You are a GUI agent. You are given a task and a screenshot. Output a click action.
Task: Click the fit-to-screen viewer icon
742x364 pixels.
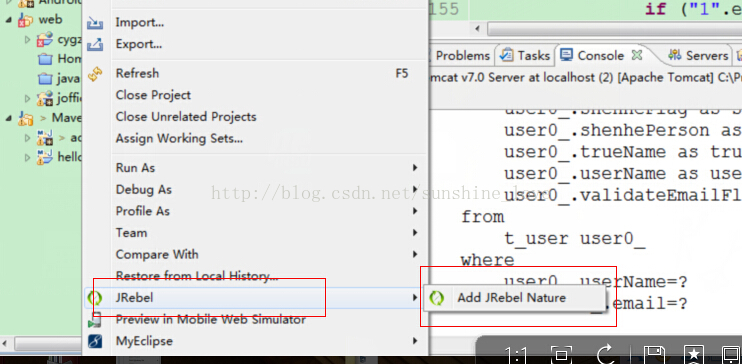click(x=561, y=355)
